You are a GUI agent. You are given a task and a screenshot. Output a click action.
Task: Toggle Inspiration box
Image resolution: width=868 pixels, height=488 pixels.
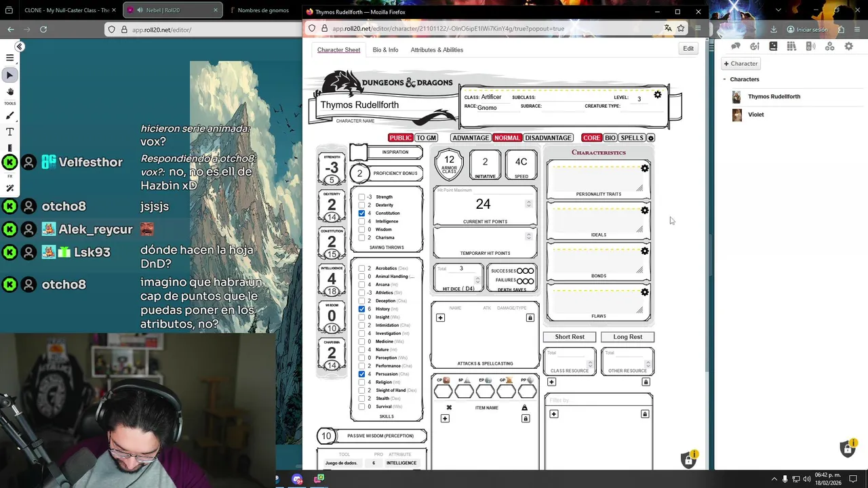click(x=358, y=152)
